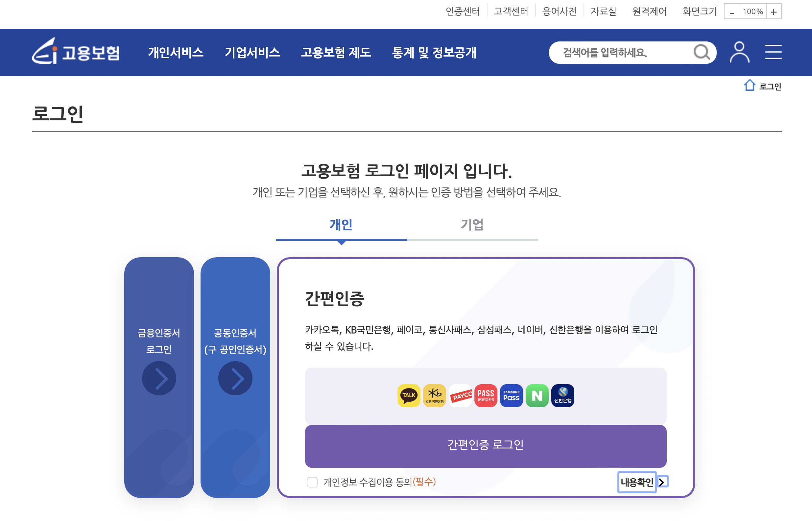Click the 내용확인 button
Screen dimensions: 812x521
(x=637, y=482)
